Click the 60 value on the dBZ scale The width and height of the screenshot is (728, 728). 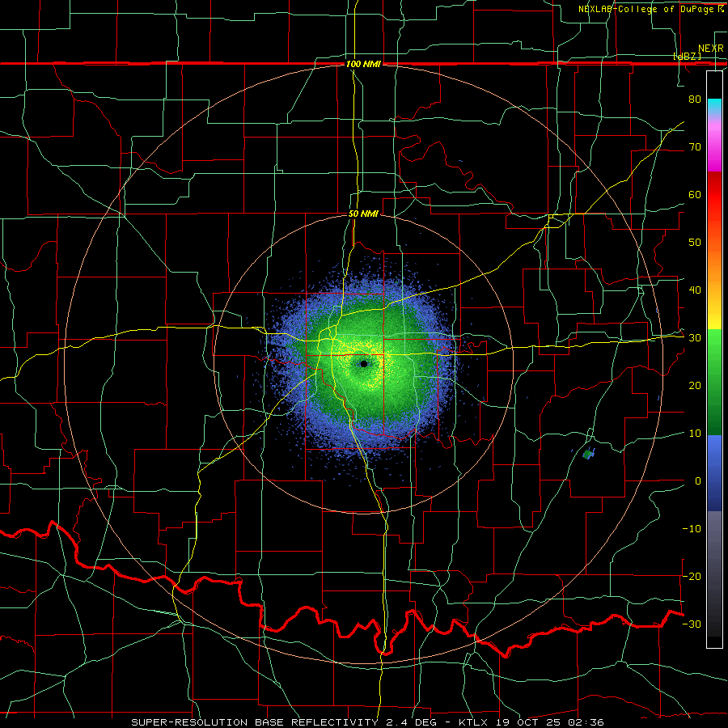[x=695, y=194]
